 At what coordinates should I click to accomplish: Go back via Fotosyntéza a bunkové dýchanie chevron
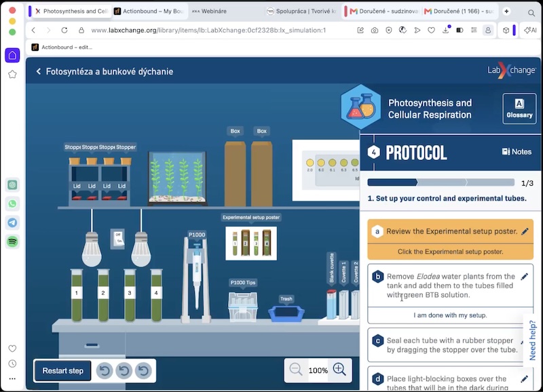point(39,71)
